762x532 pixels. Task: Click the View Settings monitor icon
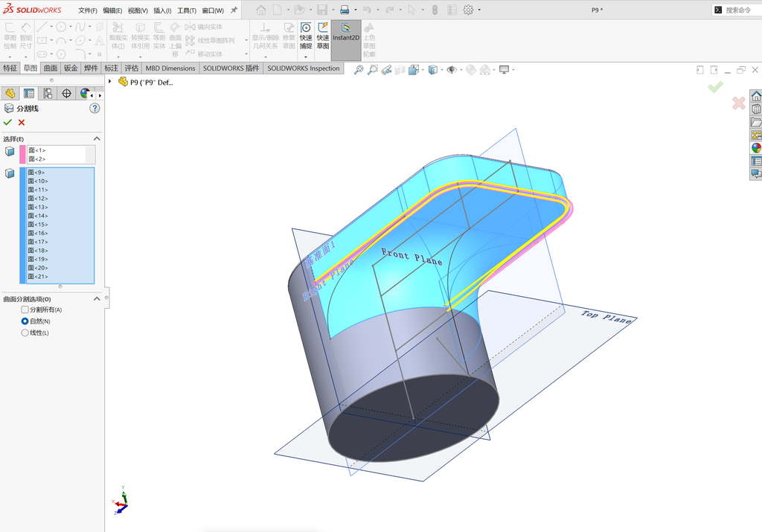tap(504, 69)
